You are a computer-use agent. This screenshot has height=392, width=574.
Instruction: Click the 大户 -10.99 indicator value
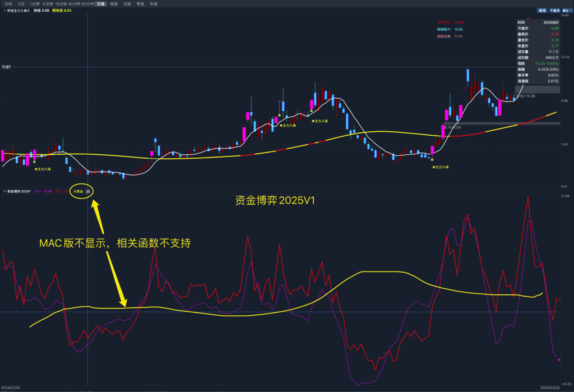tap(43, 192)
